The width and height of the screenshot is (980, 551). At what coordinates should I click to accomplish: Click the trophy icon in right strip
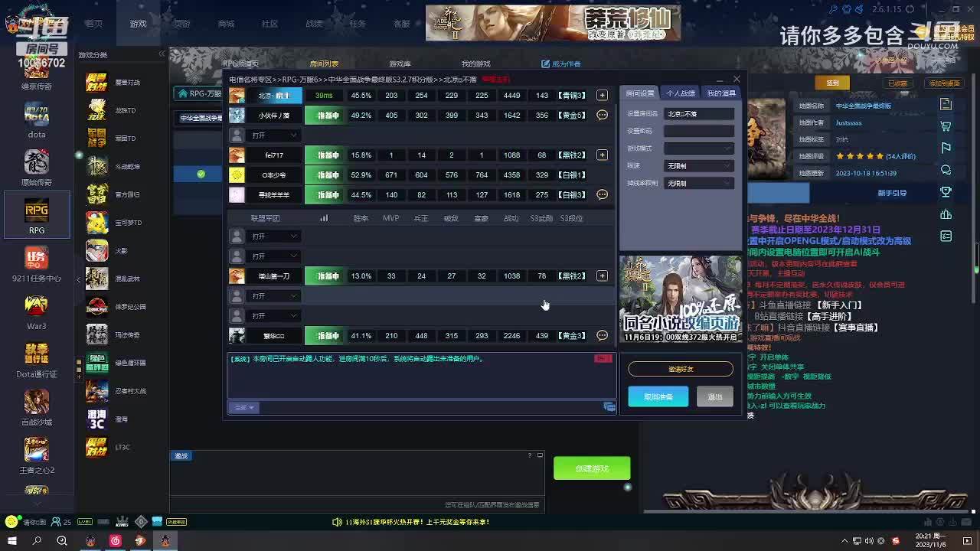[946, 192]
